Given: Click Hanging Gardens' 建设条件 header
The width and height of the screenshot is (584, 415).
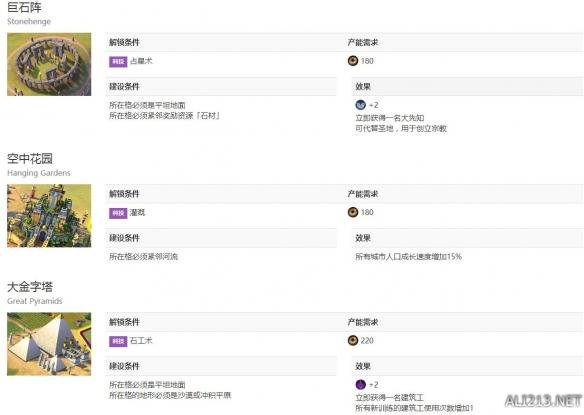Looking at the screenshot, I should tap(124, 238).
